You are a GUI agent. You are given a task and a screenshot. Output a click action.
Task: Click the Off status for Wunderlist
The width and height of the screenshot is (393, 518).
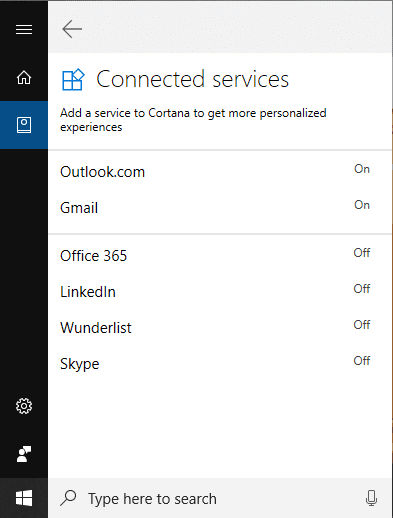pos(362,325)
